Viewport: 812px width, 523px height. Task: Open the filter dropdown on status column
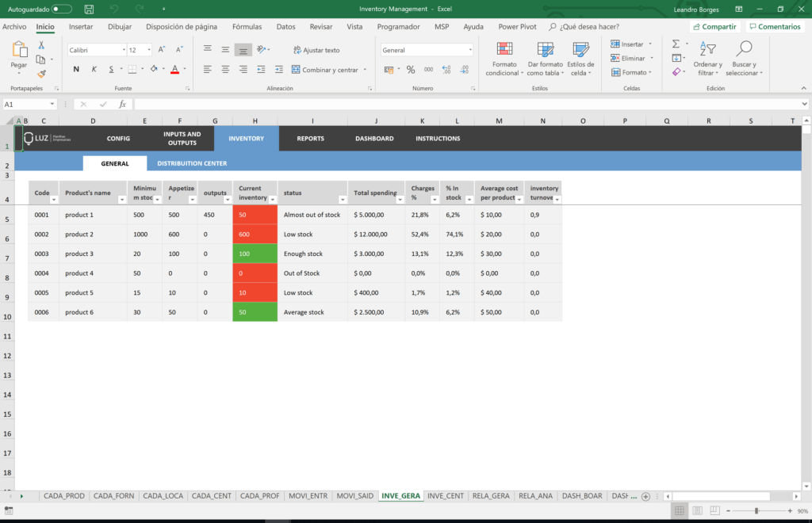tap(343, 200)
